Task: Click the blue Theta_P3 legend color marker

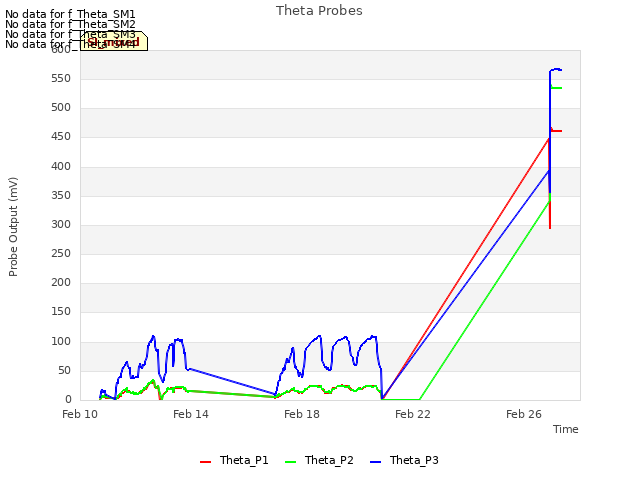Action: pyautogui.click(x=375, y=462)
